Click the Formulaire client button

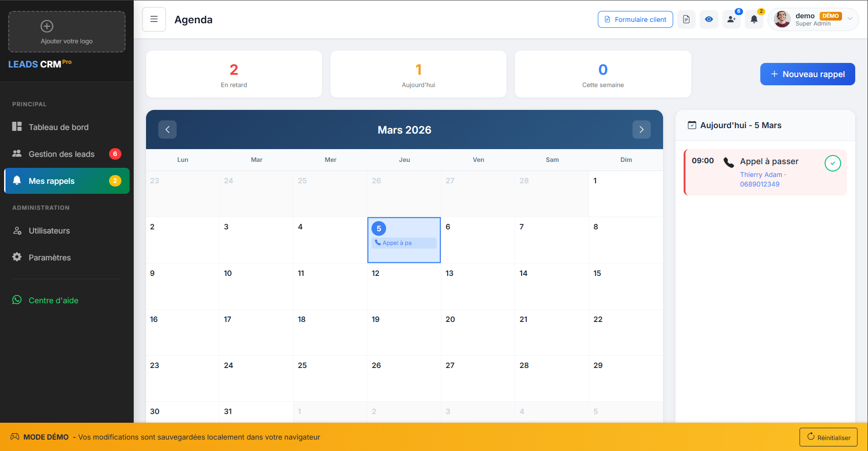click(635, 19)
